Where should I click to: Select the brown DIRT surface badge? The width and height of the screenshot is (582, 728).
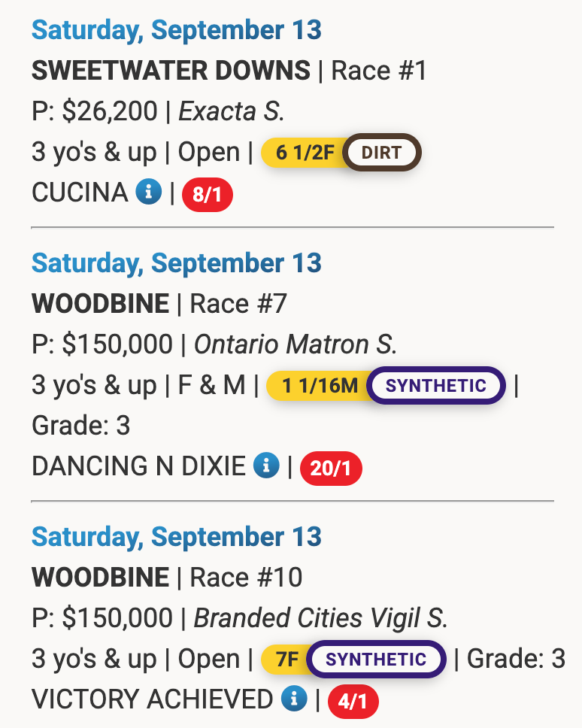click(382, 153)
